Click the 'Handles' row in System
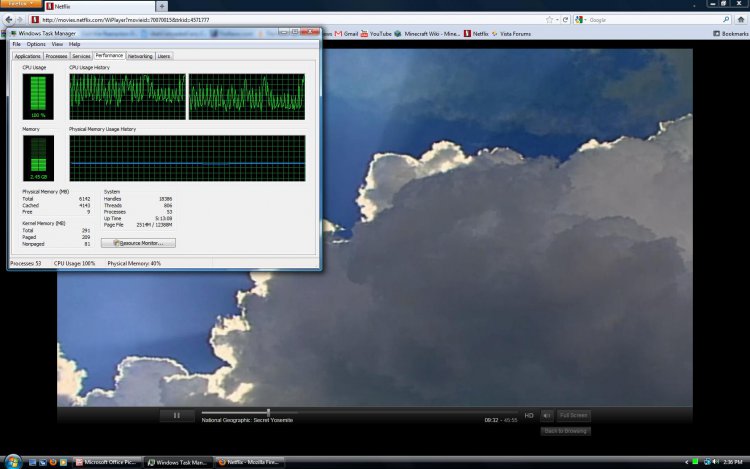 coord(138,199)
